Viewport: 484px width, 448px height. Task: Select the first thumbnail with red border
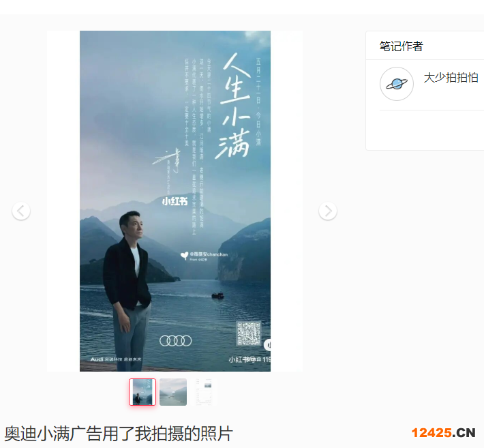tap(142, 392)
